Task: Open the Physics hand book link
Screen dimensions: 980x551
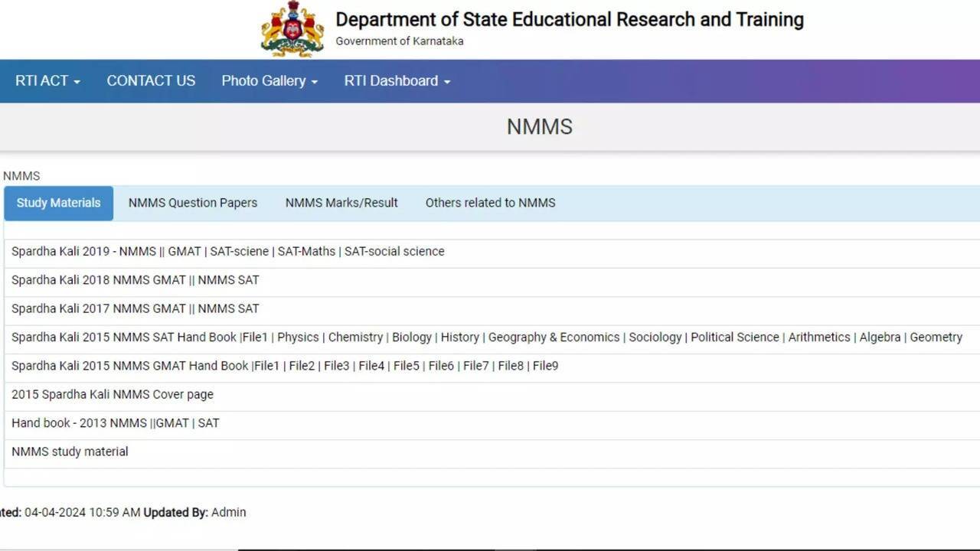Action: coord(298,337)
